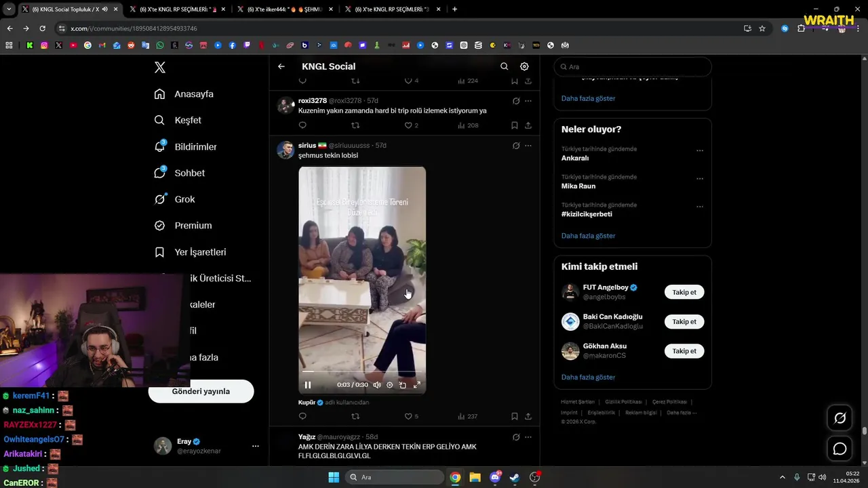Follow Gökhan Aksu
868x488 pixels.
coord(684,351)
